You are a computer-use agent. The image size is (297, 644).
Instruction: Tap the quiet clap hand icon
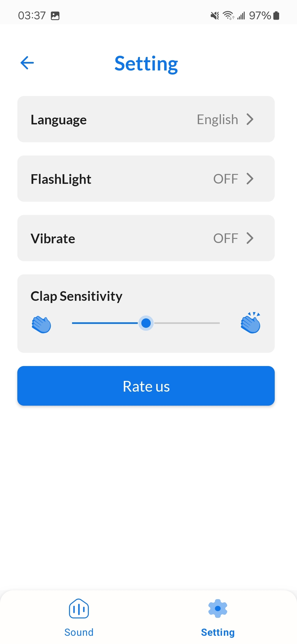click(x=41, y=324)
